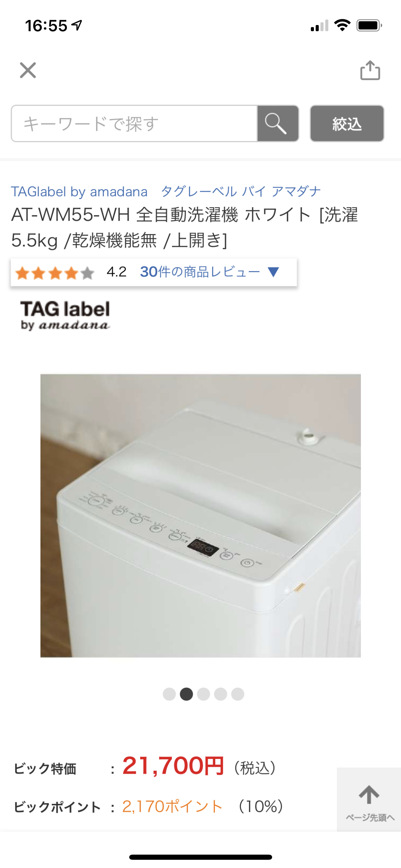Tap the washing machine product image
401x868 pixels.
pos(200,516)
